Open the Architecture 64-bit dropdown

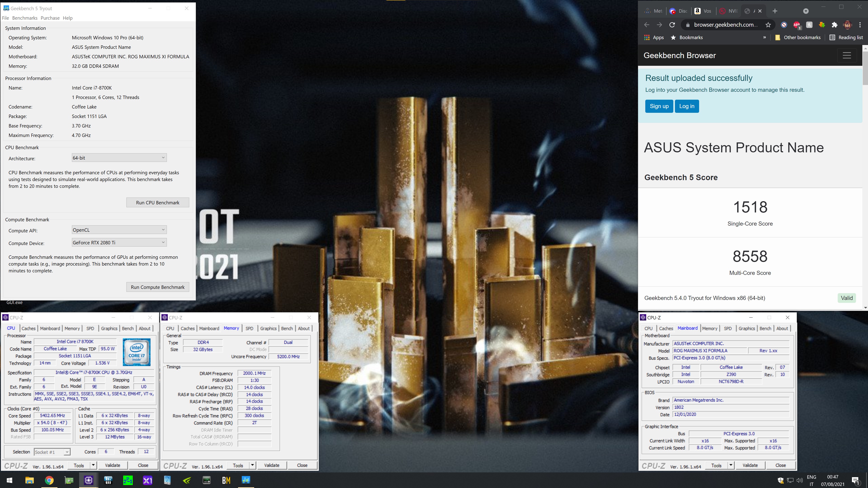[x=119, y=158]
